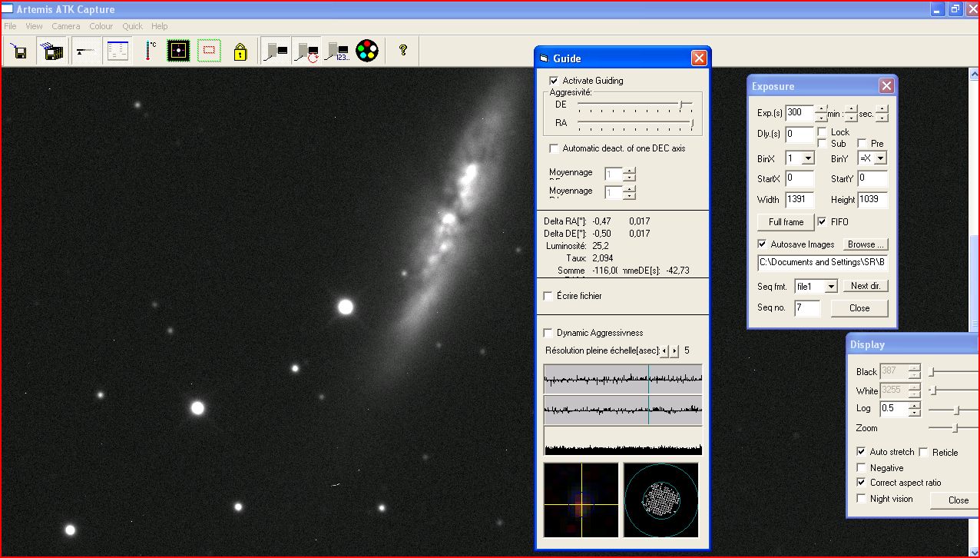Screen dimensions: 980x558
Task: Enable the Dynamic Aggressivness checkbox
Action: coord(548,333)
